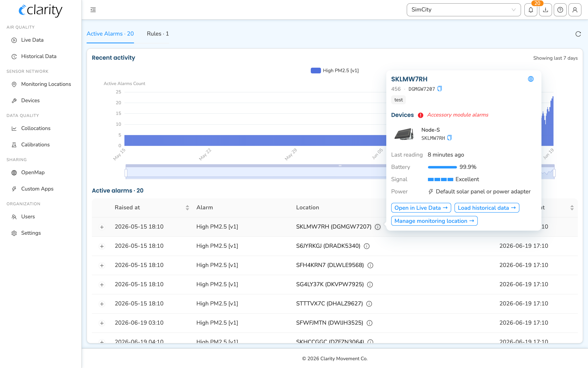Click the test tag in popup

point(399,100)
